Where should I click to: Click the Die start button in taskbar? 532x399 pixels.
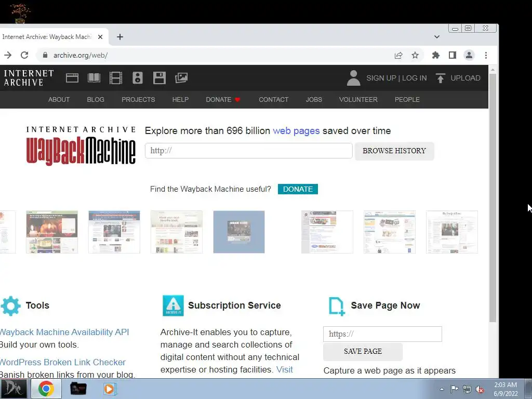14,389
